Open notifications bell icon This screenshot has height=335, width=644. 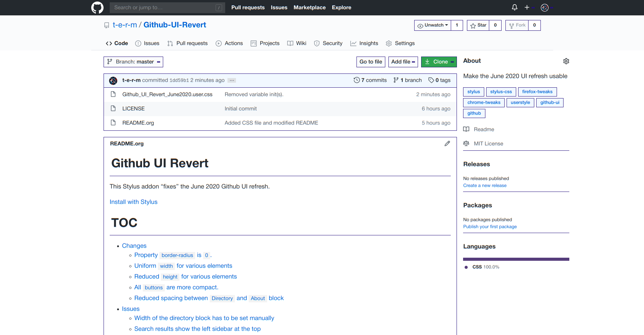click(x=515, y=7)
